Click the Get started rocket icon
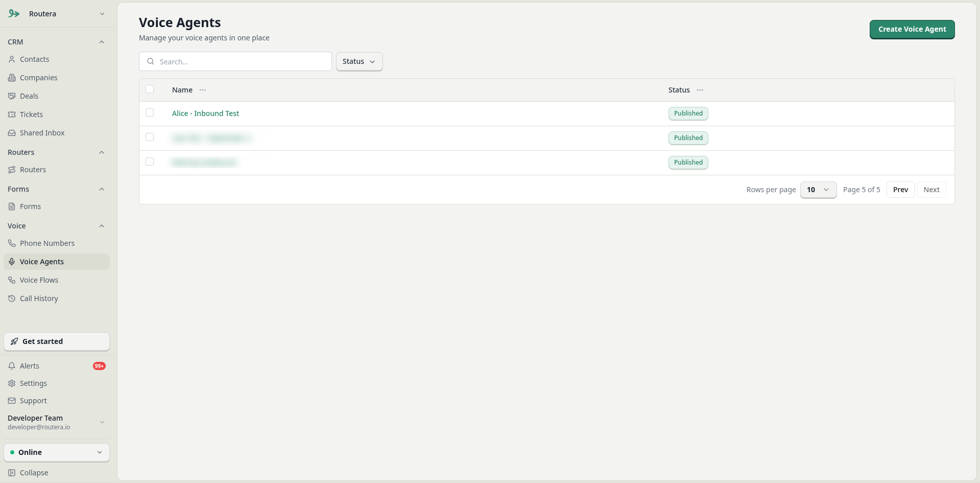This screenshot has height=483, width=980. 14,341
